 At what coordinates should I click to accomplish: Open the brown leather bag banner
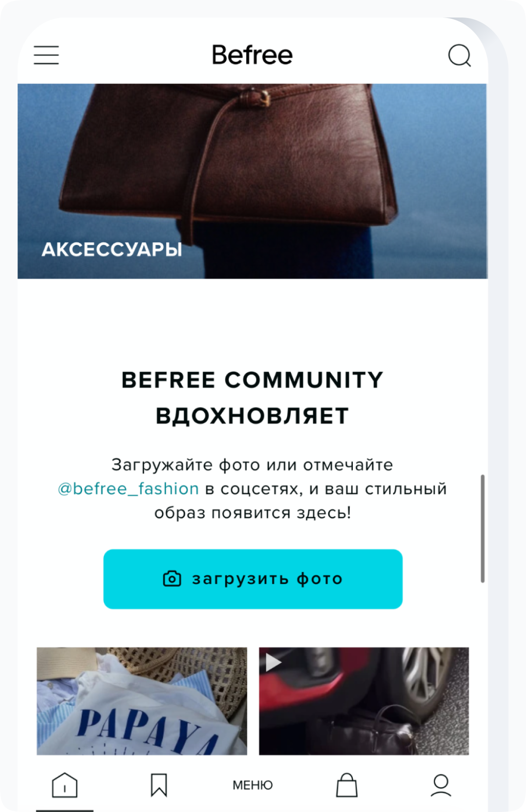252,181
